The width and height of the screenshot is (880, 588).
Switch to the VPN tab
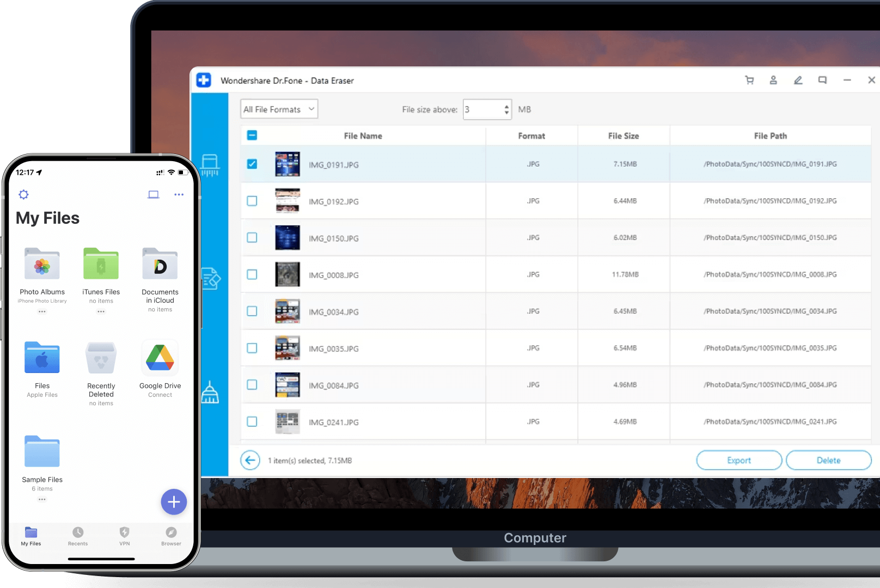pos(125,536)
